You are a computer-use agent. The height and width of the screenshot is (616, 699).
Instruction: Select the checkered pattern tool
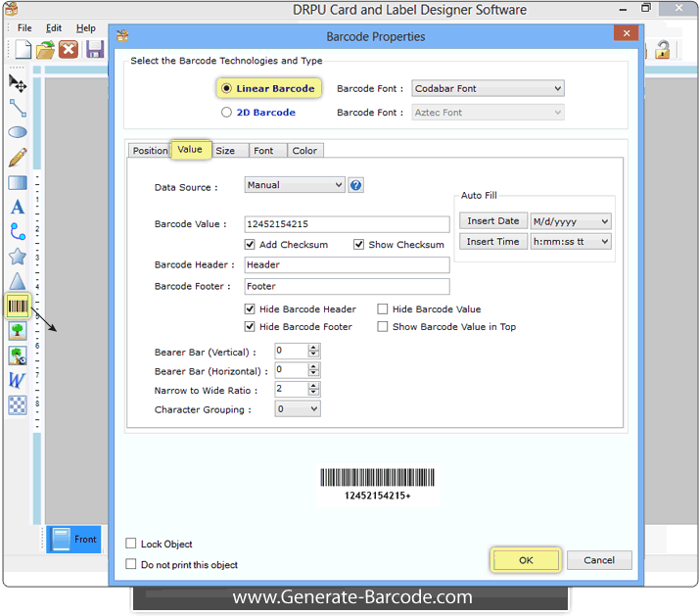pos(18,405)
